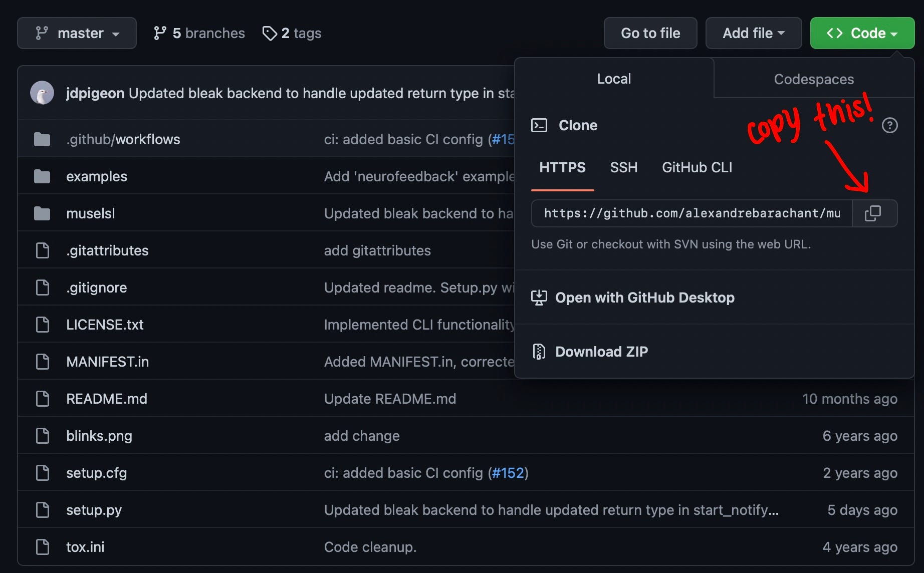Open the master branch dropdown

[77, 33]
